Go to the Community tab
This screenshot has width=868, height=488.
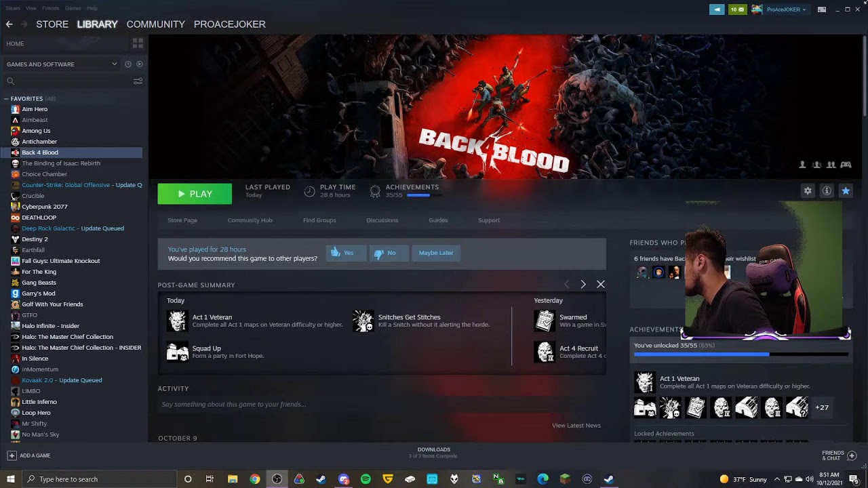pyautogui.click(x=155, y=24)
